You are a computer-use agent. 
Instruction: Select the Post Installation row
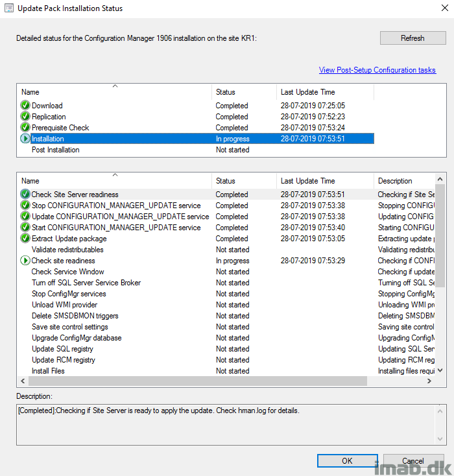(x=196, y=150)
